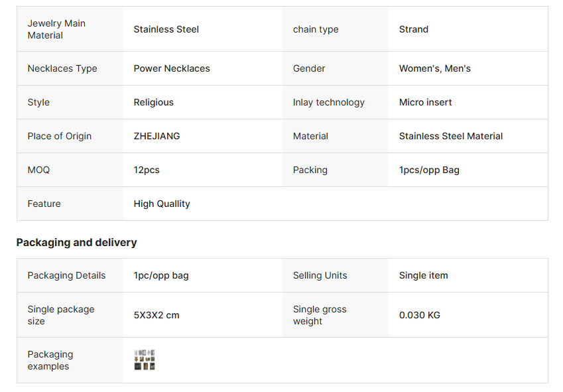This screenshot has width=563, height=392.
Task: Click the Power Necklaces value
Action: pos(172,68)
